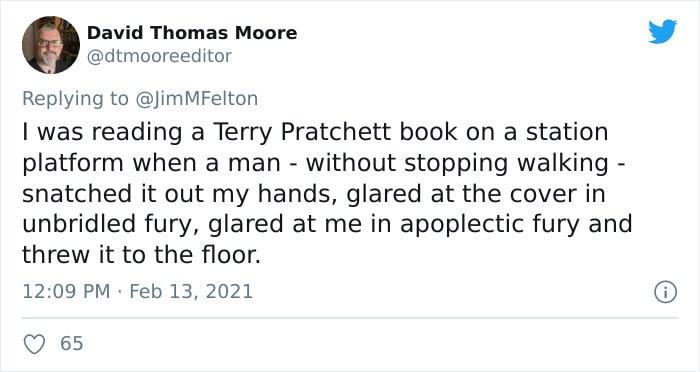Click the words 'station' ending first line
The height and width of the screenshot is (372, 700).
(x=567, y=132)
